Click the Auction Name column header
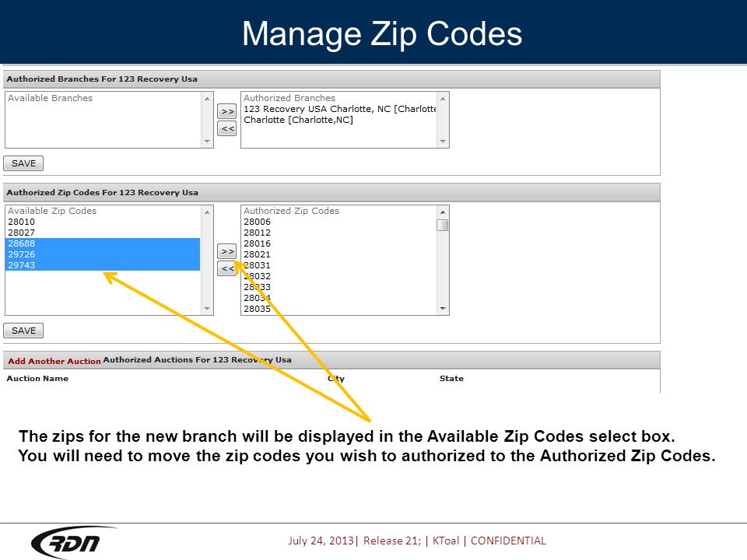This screenshot has width=747, height=560. coord(37,379)
